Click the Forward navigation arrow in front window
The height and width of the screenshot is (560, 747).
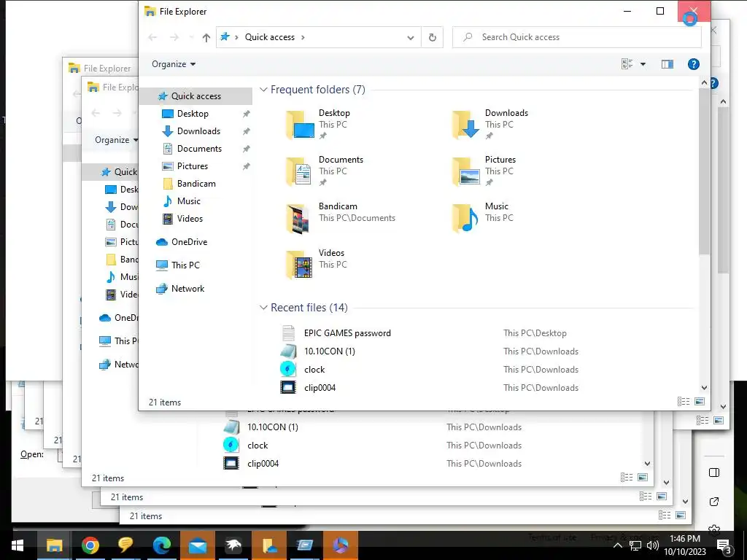coord(174,37)
